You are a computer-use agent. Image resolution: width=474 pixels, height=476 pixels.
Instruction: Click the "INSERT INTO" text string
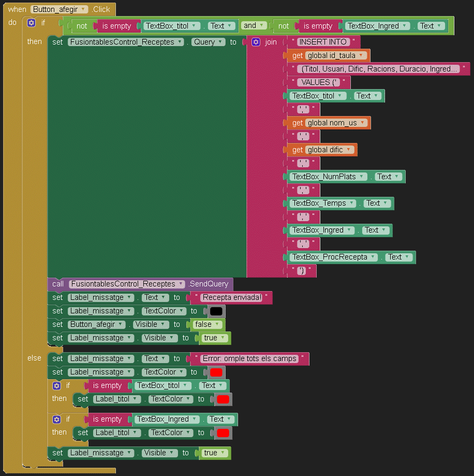coord(322,42)
